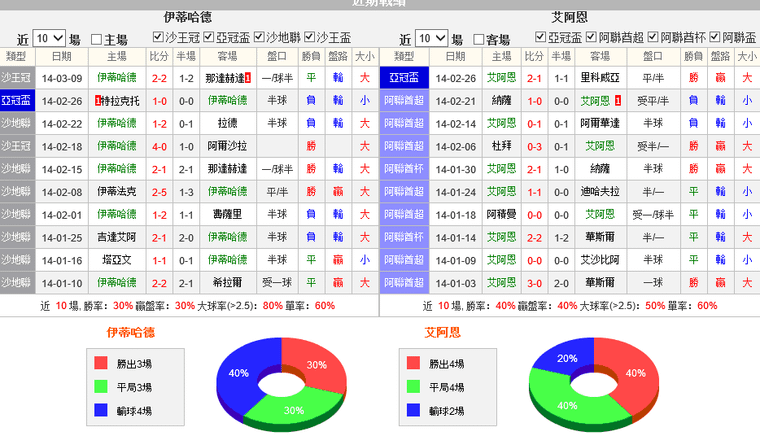Click team 阿爾華達 in the 14-02-14 row
This screenshot has width=760, height=444.
[x=600, y=123]
